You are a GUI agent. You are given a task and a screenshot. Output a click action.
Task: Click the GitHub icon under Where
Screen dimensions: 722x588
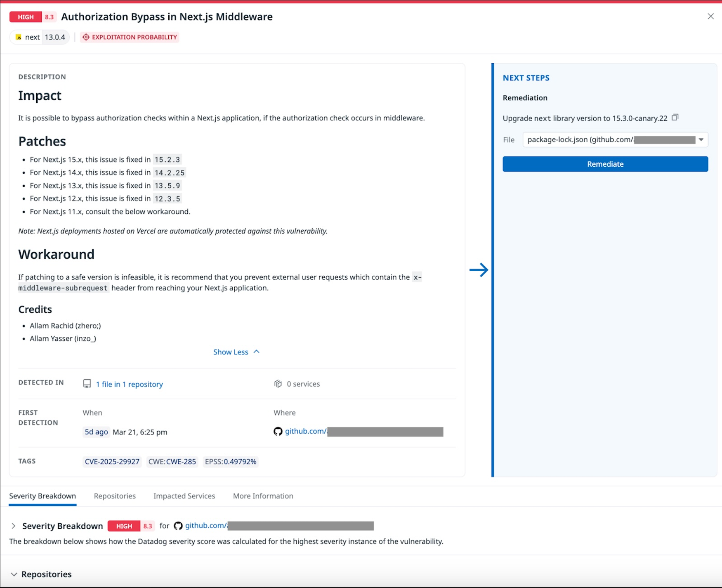pos(278,431)
